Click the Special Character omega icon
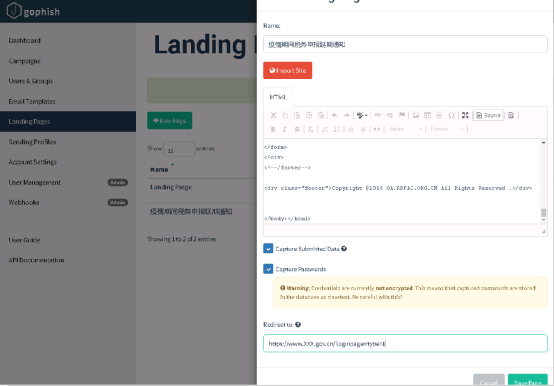Viewport: 554px width, 386px height. pyautogui.click(x=451, y=115)
